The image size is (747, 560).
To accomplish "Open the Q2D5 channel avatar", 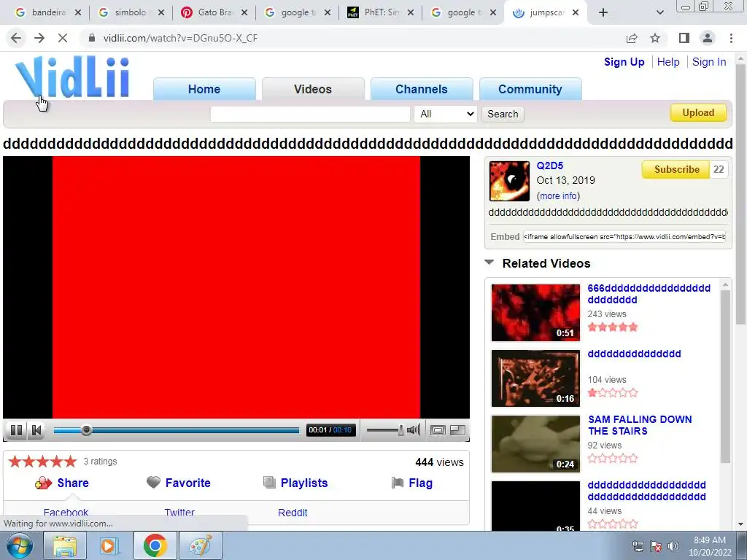I will tap(509, 181).
